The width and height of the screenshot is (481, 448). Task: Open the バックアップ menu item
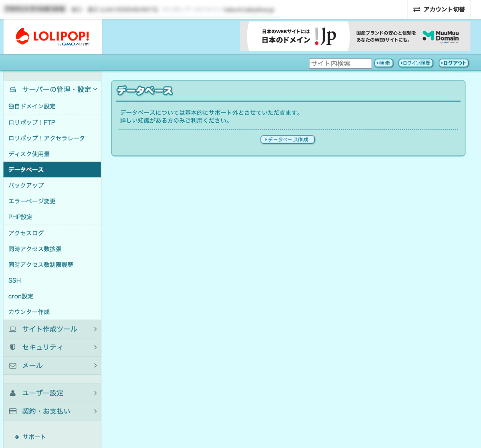tap(26, 185)
